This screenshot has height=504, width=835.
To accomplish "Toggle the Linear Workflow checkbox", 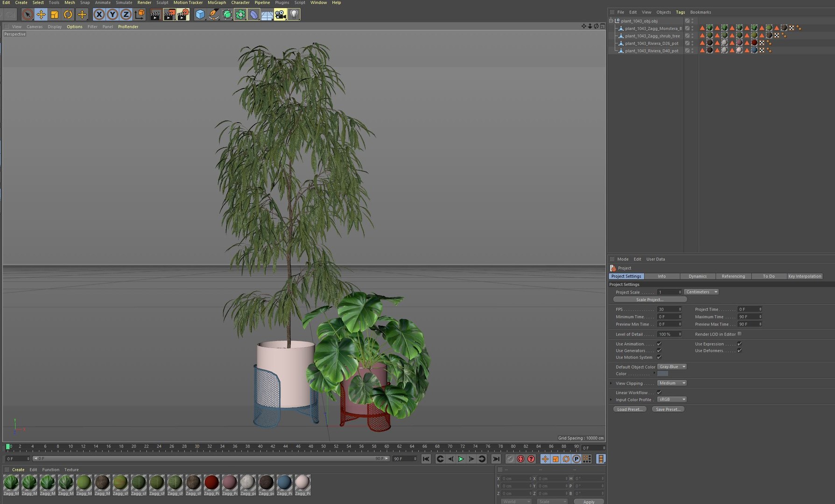I will pos(659,392).
